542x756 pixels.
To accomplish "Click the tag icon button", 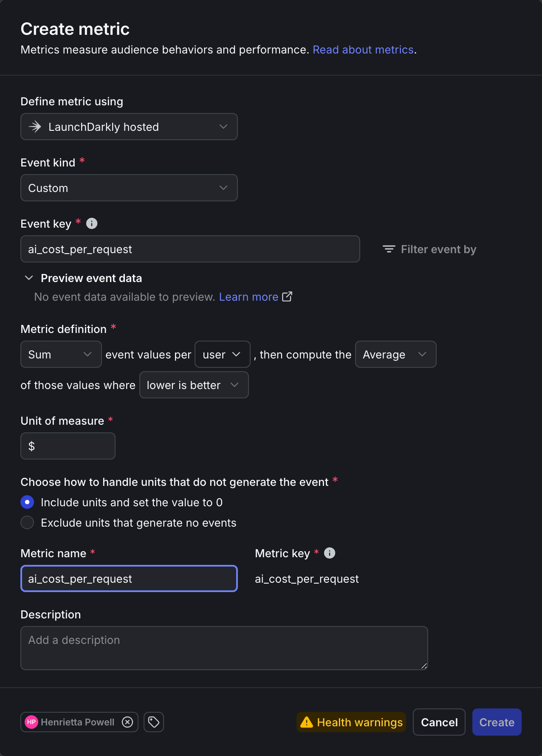I will (x=154, y=722).
